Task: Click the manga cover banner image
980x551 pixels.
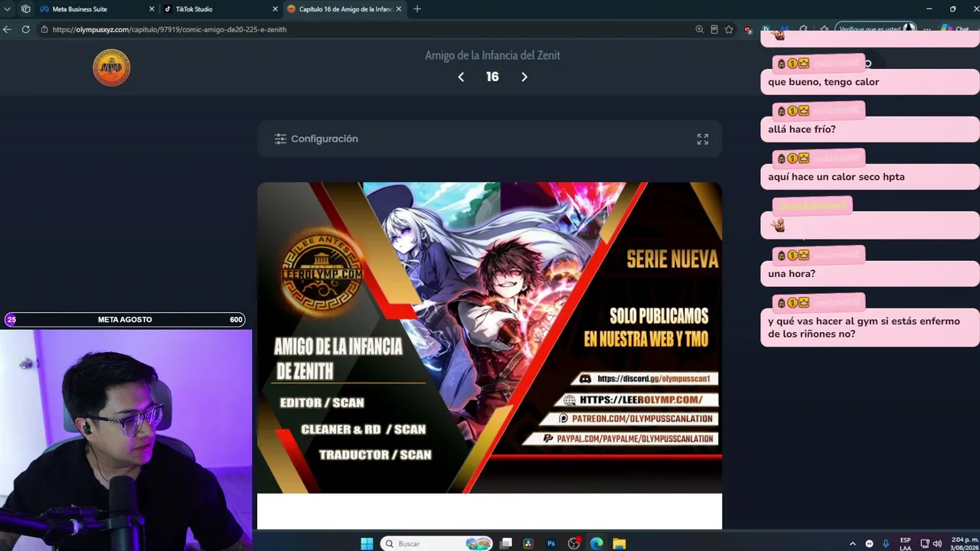Action: 489,337
